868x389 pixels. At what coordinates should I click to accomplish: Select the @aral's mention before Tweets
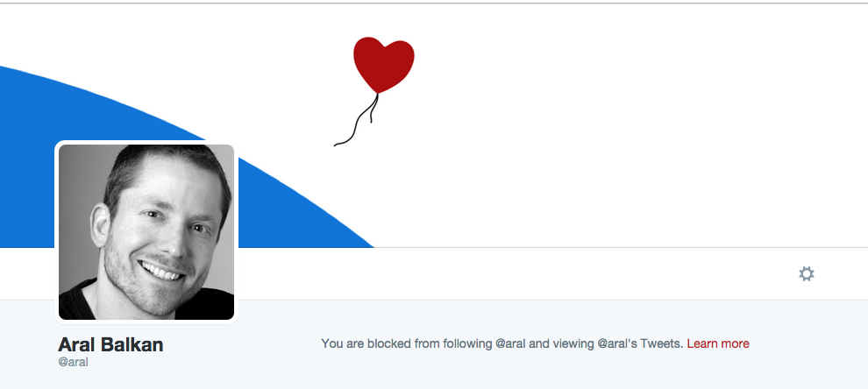tap(618, 343)
